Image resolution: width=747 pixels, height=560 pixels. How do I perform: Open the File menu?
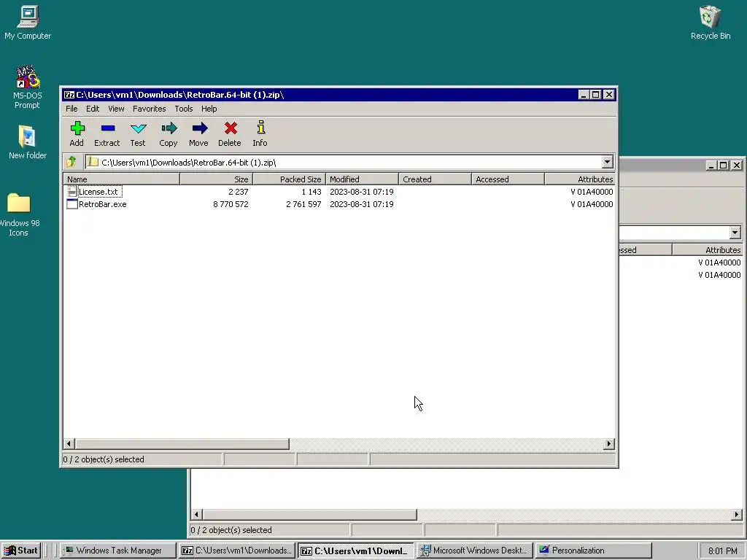tap(71, 109)
